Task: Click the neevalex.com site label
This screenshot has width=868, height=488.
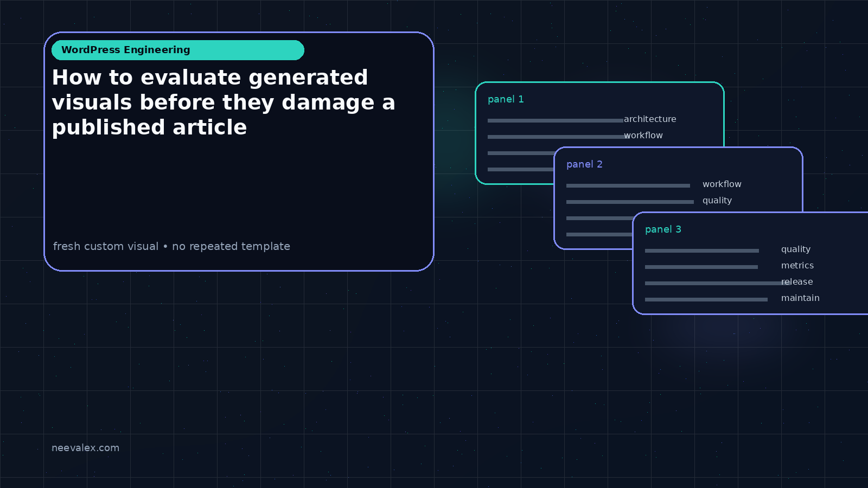Action: (85, 448)
